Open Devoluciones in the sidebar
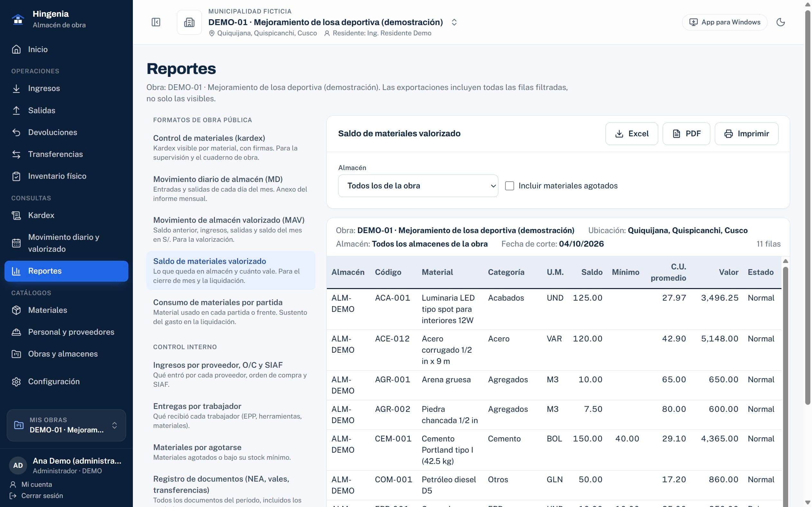Screen dimensions: 812x507 pyautogui.click(x=67, y=132)
